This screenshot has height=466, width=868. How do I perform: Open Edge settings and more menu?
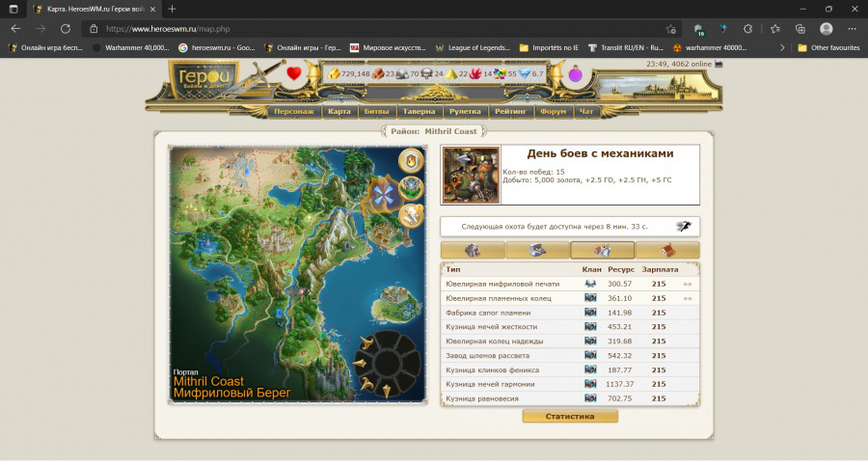click(852, 29)
